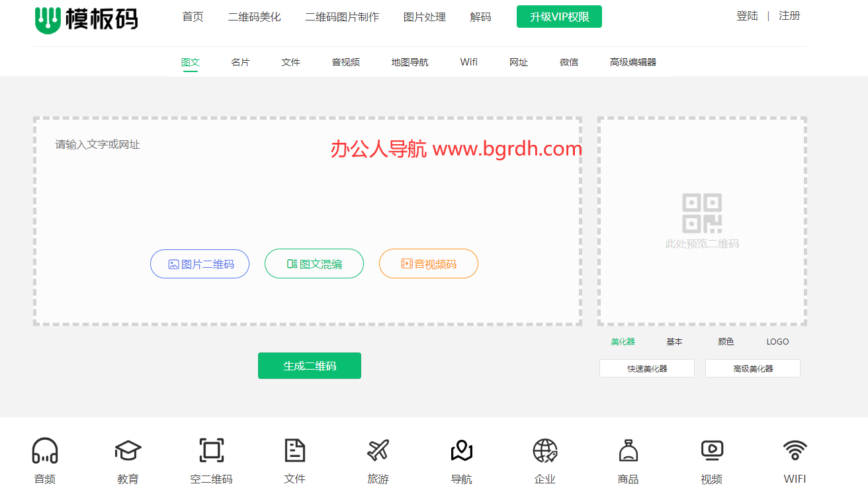The width and height of the screenshot is (868, 490).
Task: Select the 教育 graduation cap icon
Action: pos(128,451)
